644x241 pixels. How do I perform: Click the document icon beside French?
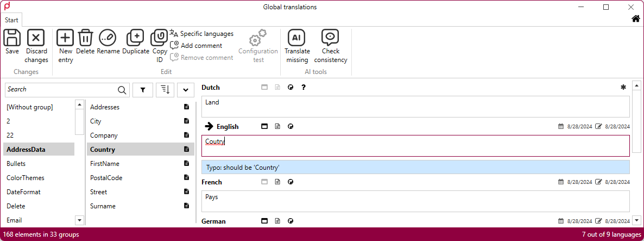point(277,182)
